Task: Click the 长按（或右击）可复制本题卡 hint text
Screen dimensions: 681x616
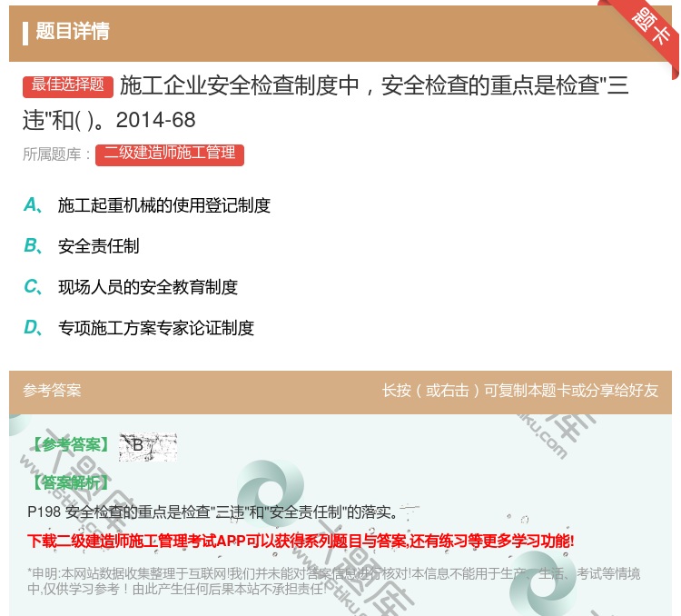Action: (520, 391)
